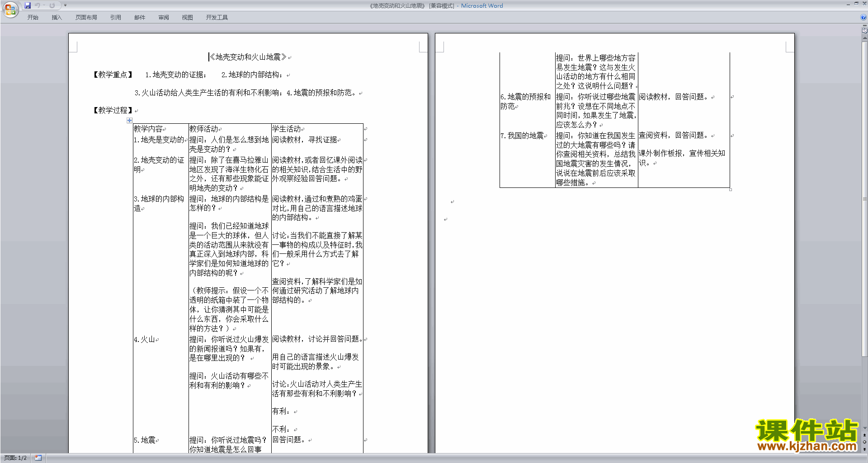Click the Undo arrow icon
The height and width of the screenshot is (463, 868).
pos(38,5)
